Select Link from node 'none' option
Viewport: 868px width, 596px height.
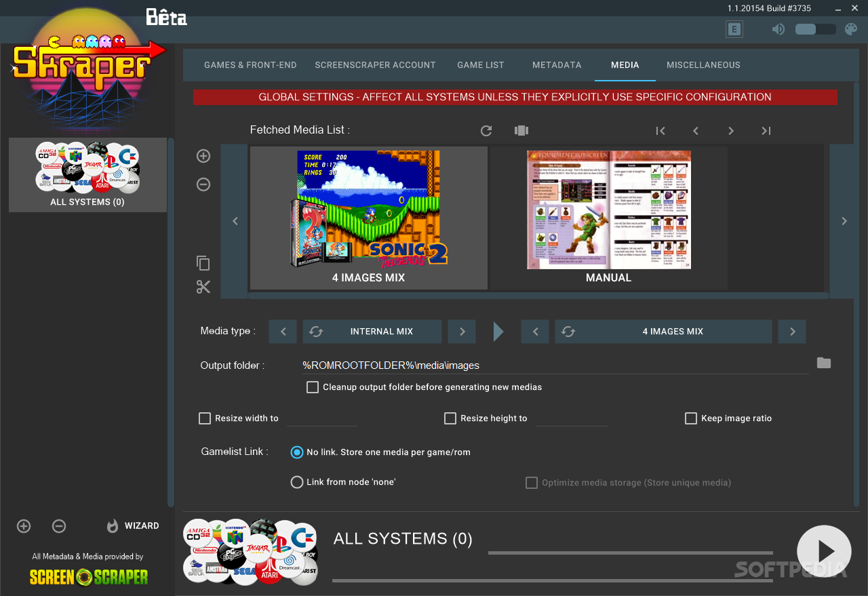[x=297, y=482]
